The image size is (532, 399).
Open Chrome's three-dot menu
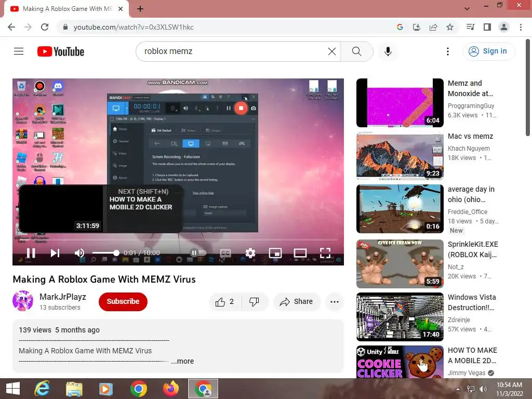[x=521, y=27]
